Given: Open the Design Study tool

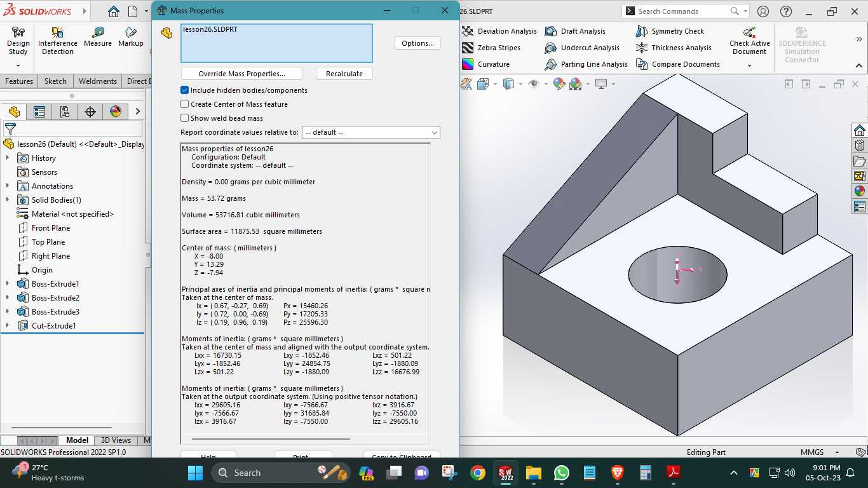Looking at the screenshot, I should coord(18,41).
